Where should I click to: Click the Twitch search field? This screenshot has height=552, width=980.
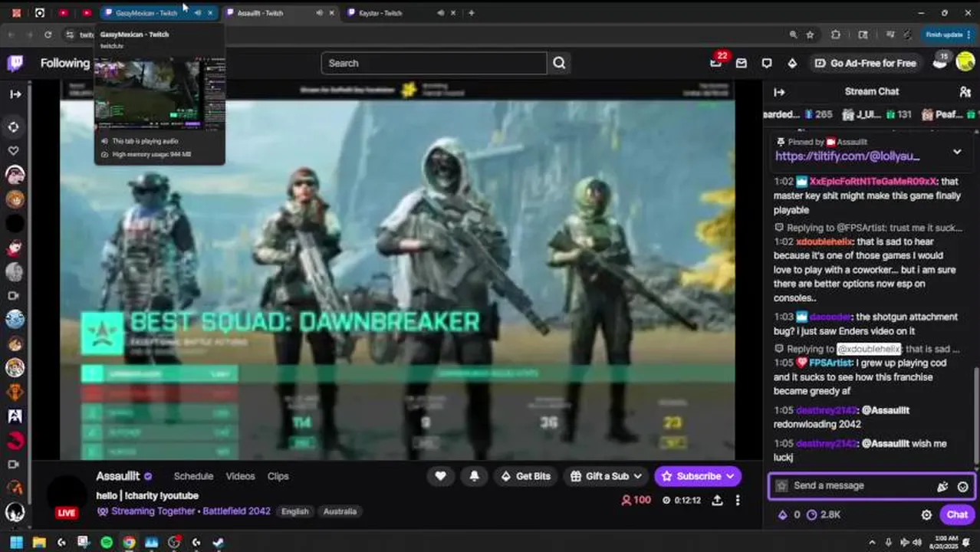[x=434, y=63]
